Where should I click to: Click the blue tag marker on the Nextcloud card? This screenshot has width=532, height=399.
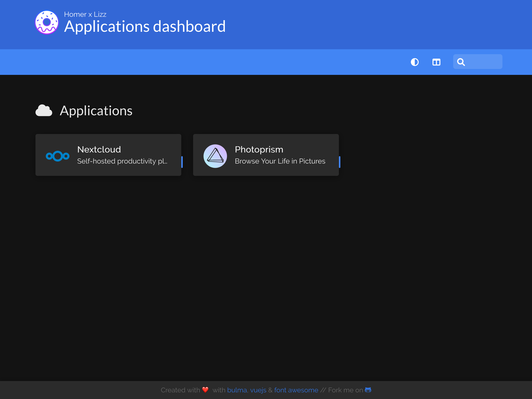[x=182, y=162]
